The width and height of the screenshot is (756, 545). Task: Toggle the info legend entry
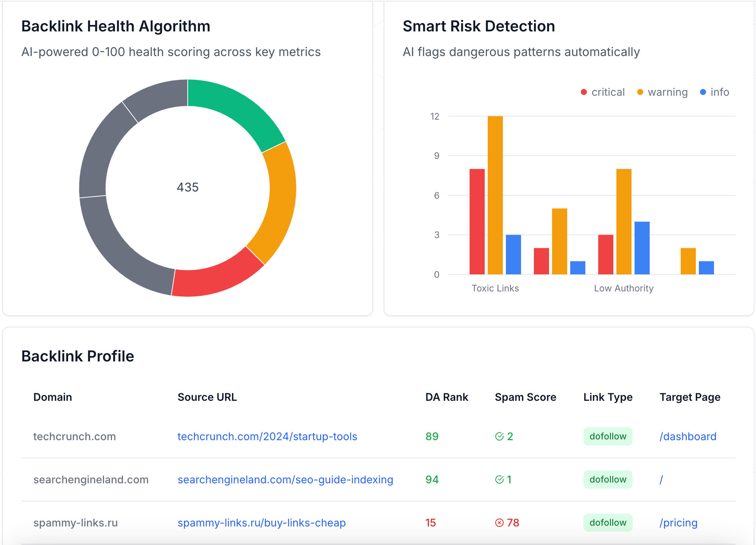[x=714, y=92]
